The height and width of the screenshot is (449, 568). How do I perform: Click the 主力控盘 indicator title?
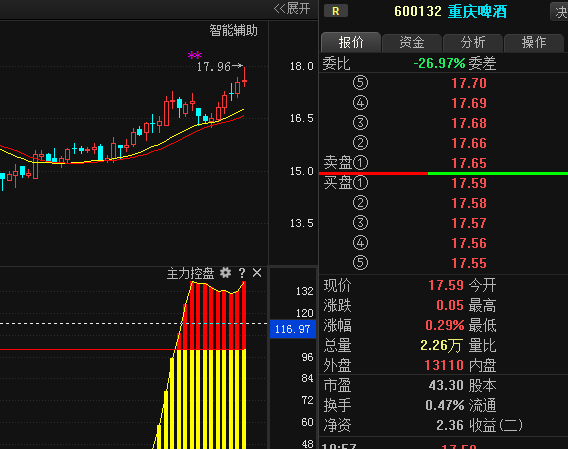pos(191,273)
